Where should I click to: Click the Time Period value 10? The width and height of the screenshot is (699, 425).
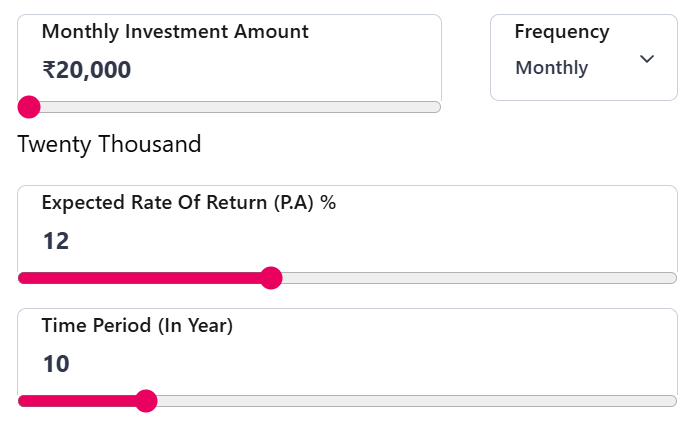point(56,364)
